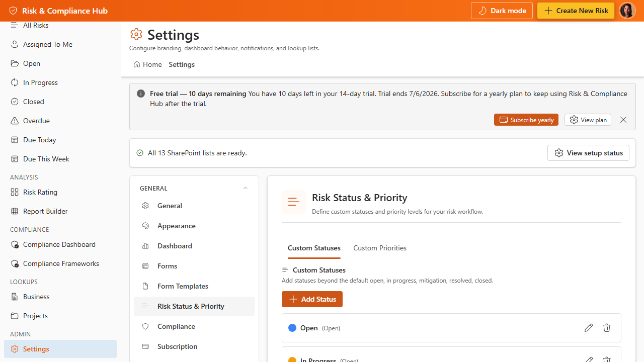Click the Risk Rating grid icon
The width and height of the screenshot is (644, 362).
pyautogui.click(x=15, y=192)
